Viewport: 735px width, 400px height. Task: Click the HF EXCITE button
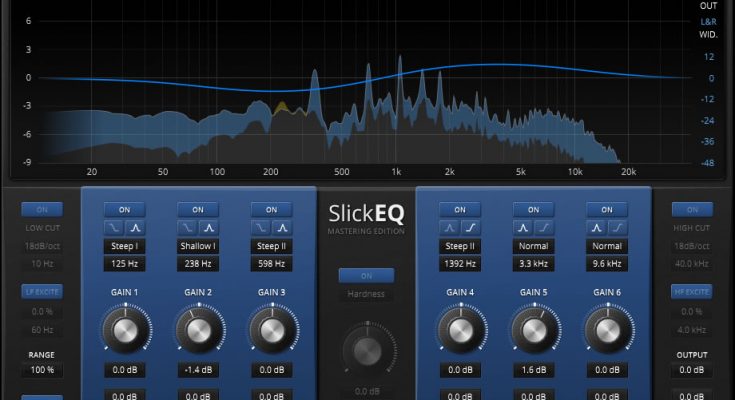pyautogui.click(x=692, y=292)
